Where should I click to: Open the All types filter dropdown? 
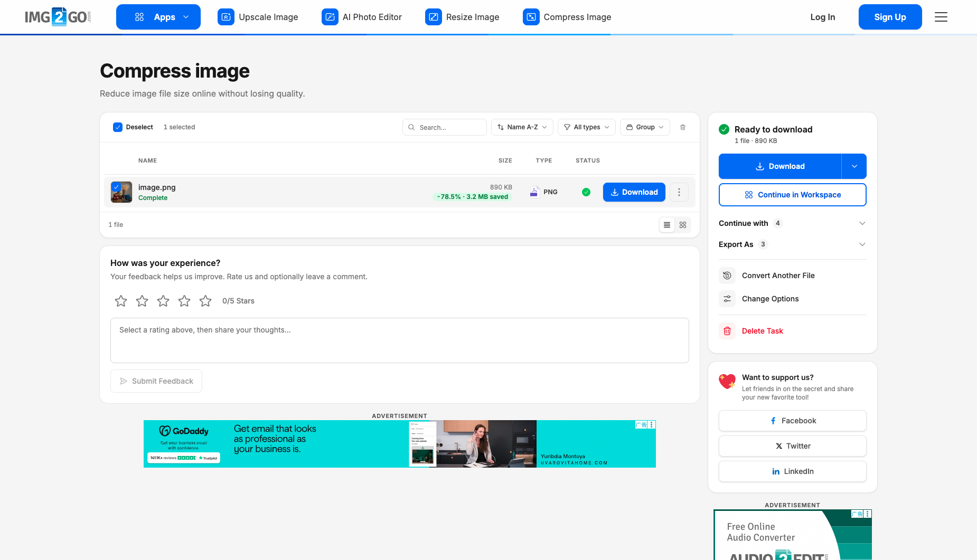(587, 127)
